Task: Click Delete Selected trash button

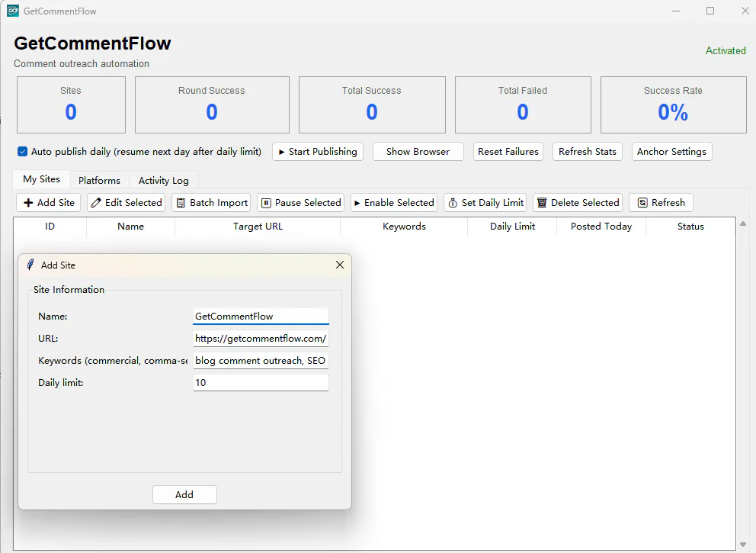Action: [578, 203]
